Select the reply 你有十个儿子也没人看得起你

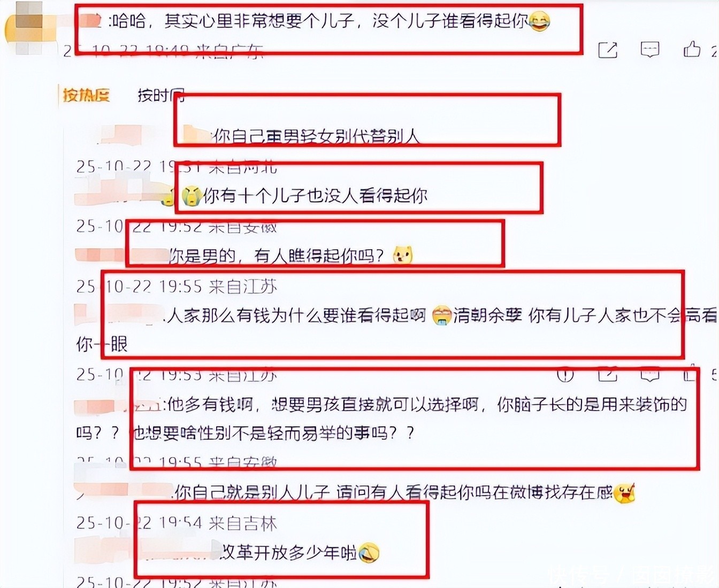(x=315, y=196)
